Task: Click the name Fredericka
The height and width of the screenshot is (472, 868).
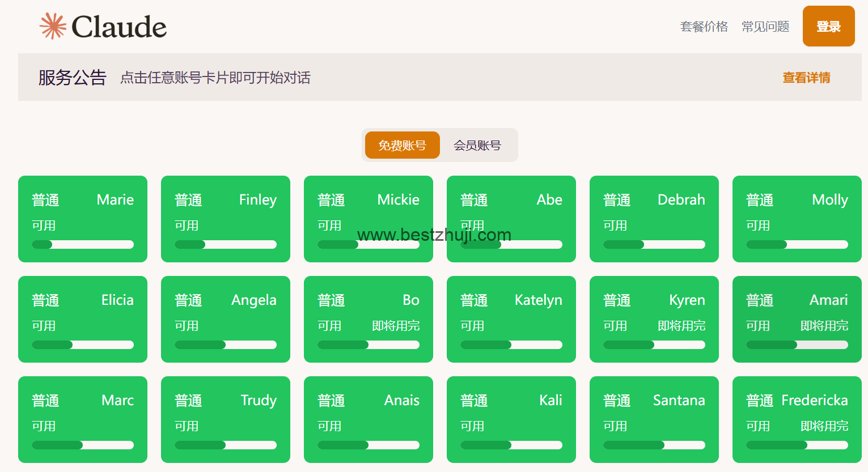Action: pos(815,400)
